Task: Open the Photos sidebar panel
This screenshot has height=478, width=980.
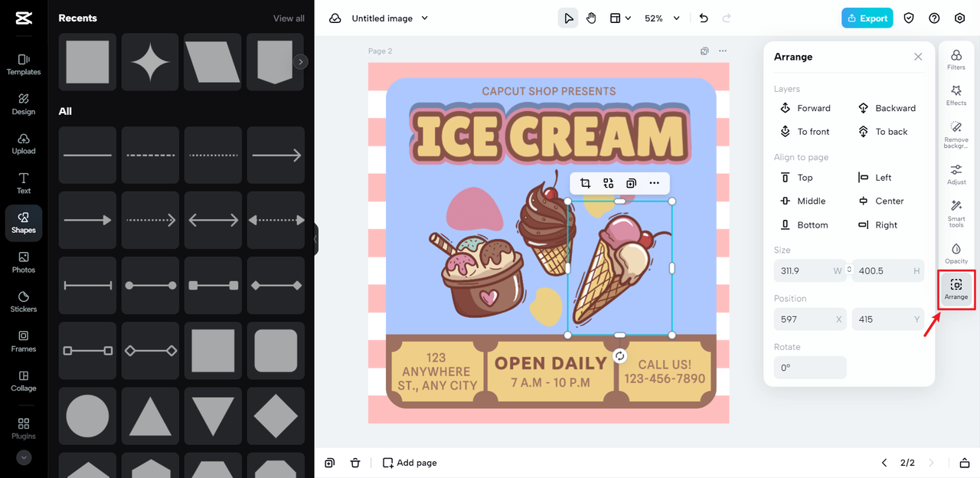Action: 24,263
